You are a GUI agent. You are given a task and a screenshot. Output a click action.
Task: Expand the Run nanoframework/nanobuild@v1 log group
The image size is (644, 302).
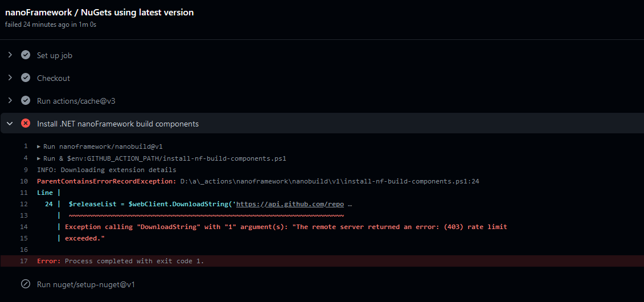point(39,146)
